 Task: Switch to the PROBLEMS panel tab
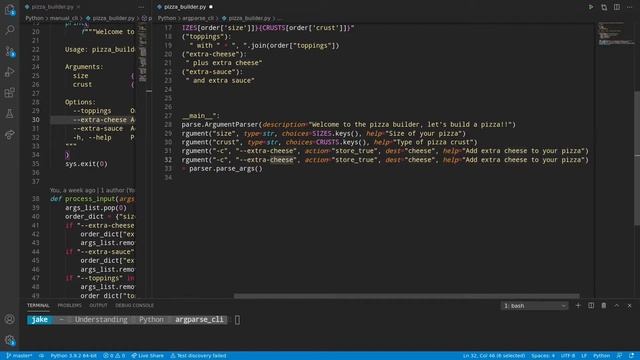pos(69,305)
